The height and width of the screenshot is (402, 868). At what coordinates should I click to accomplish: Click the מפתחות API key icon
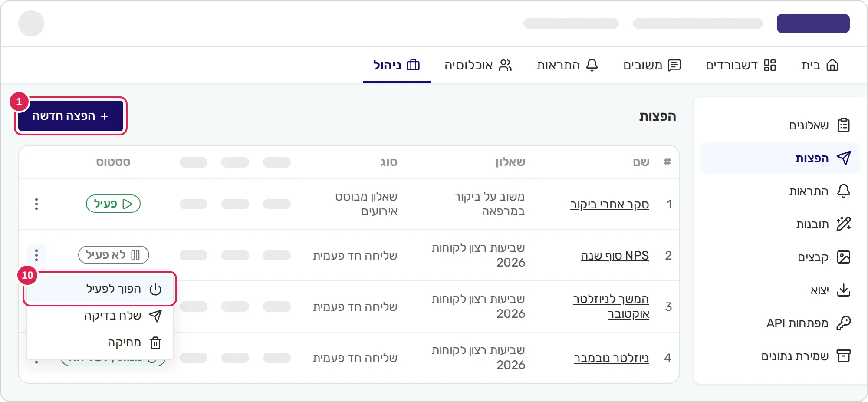point(844,323)
